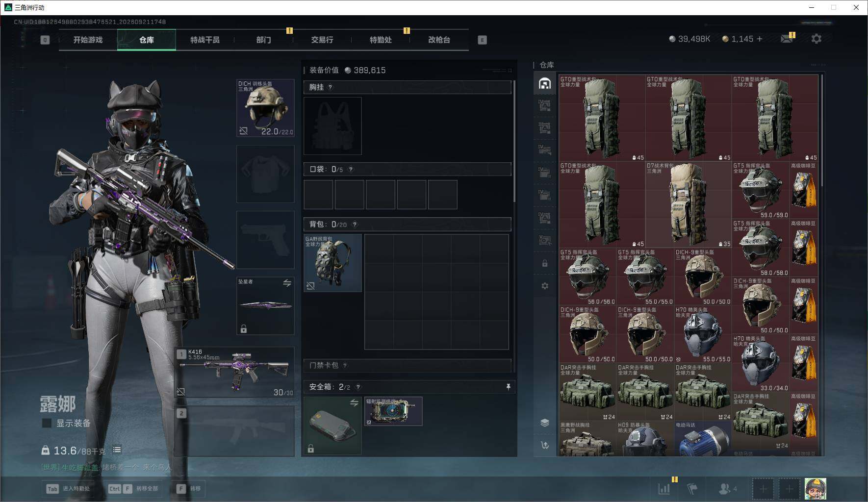Select the K416 rifle in weapon slot 1
868x502 pixels.
tap(235, 372)
